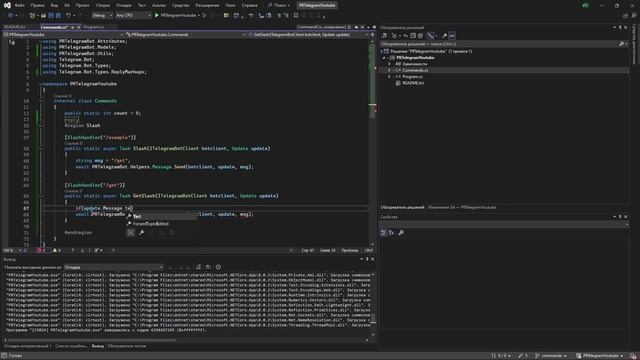Click the Pin icon of the Output panel
This screenshot has width=640, height=360.
tap(367, 259)
